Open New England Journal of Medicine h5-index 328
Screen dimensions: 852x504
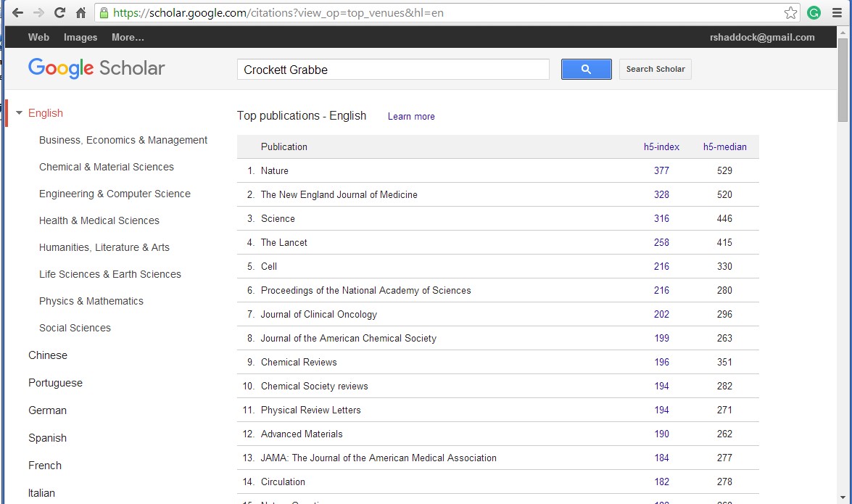(x=661, y=194)
